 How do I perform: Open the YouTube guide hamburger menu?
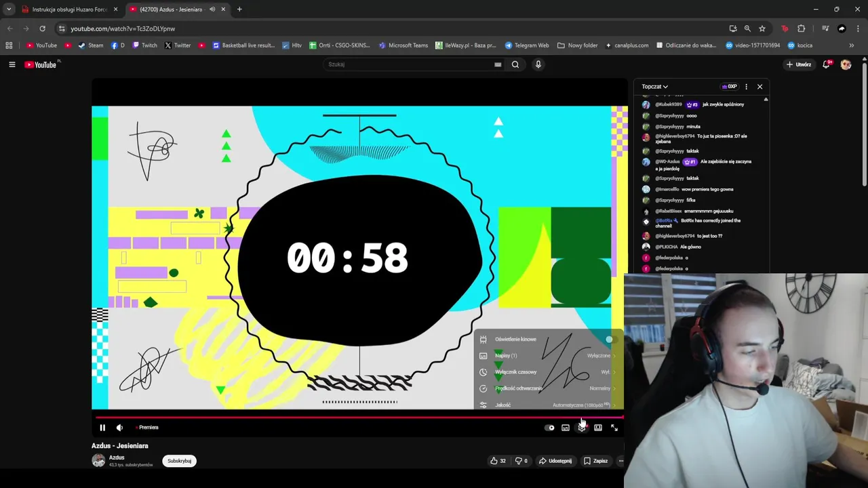(x=12, y=64)
